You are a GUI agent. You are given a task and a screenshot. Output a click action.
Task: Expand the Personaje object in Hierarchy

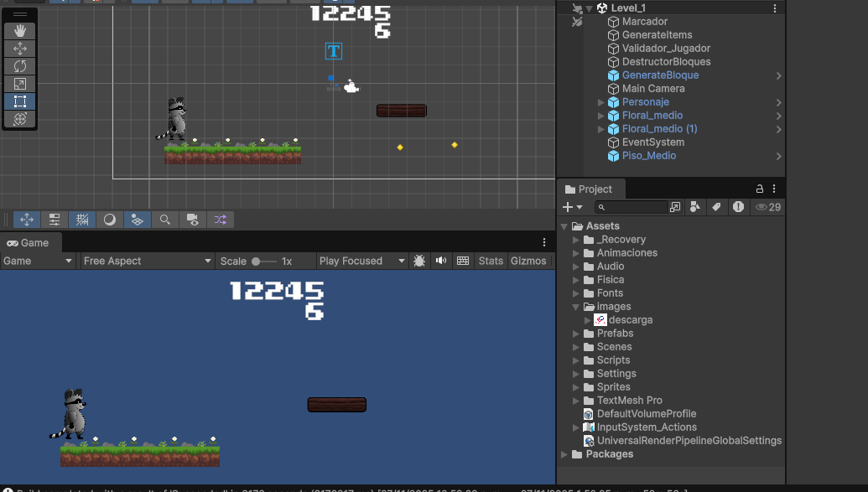pyautogui.click(x=600, y=101)
